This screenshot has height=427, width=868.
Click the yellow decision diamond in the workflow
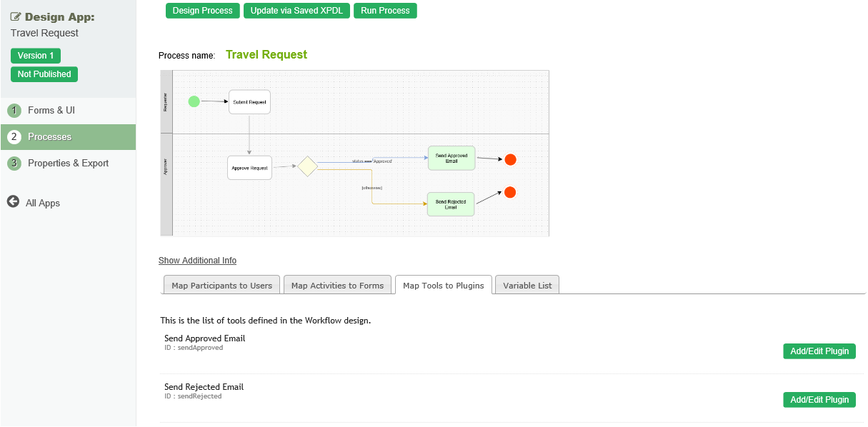click(x=307, y=166)
